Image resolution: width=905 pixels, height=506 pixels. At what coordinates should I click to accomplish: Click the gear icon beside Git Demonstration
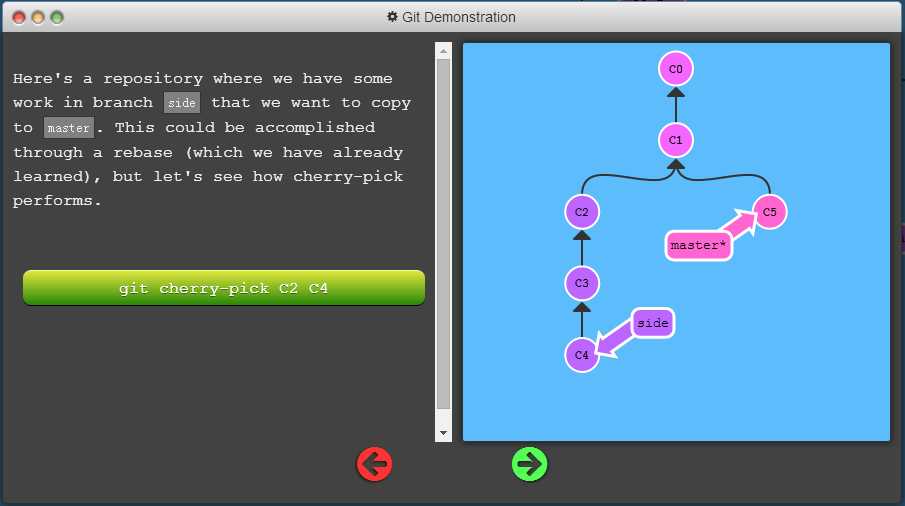tap(392, 17)
